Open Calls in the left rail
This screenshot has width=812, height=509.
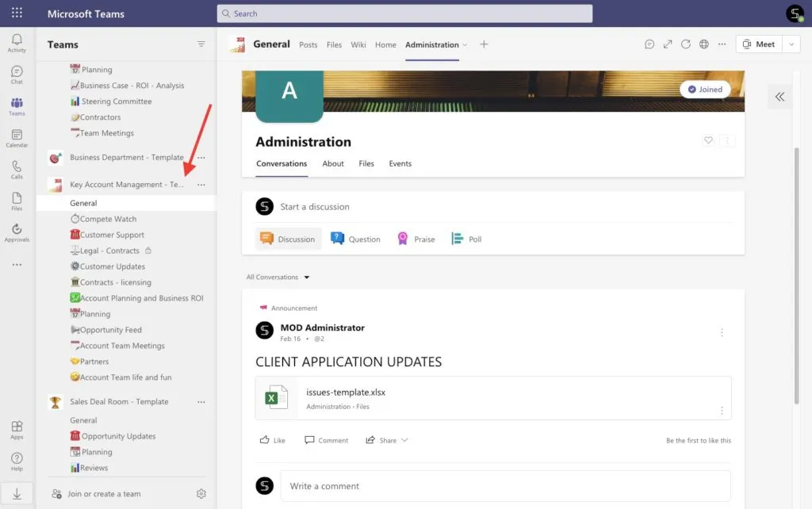[17, 170]
